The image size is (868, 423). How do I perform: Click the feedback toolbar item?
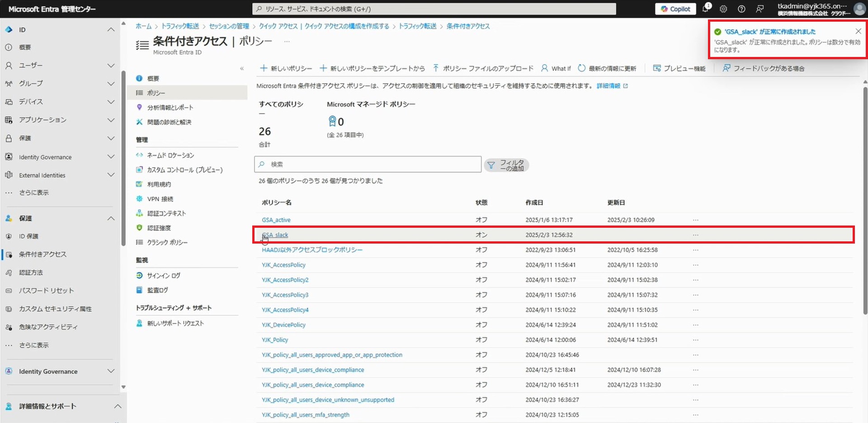763,68
